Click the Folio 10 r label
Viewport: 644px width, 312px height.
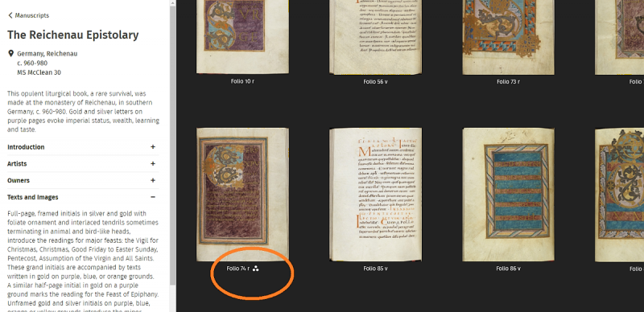click(x=242, y=82)
